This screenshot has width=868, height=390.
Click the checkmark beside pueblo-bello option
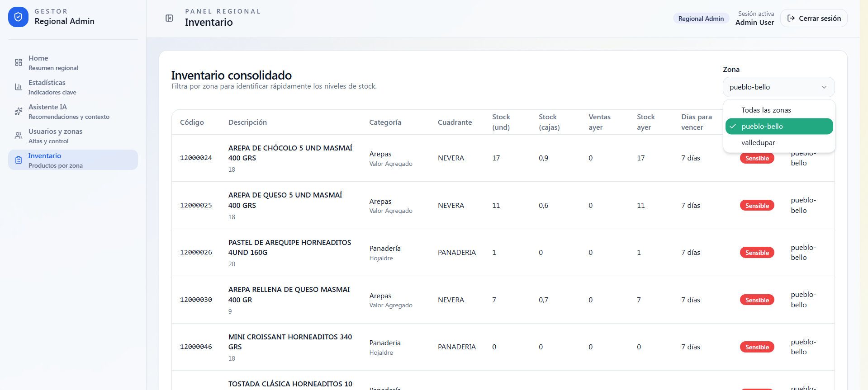tap(733, 127)
